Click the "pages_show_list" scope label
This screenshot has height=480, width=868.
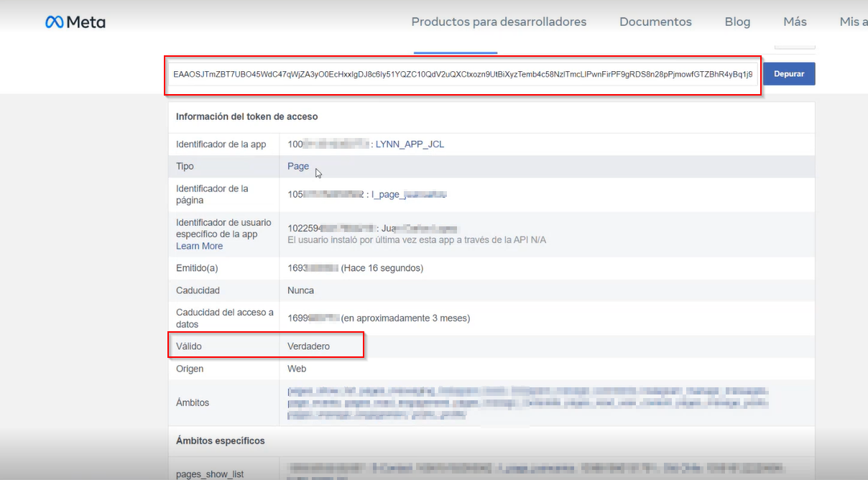tap(210, 474)
